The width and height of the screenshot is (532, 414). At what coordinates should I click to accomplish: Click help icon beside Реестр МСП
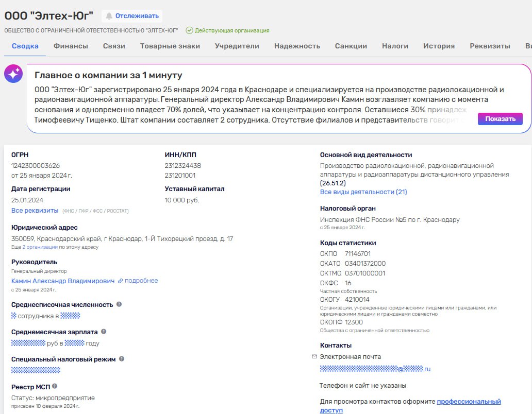point(55,386)
